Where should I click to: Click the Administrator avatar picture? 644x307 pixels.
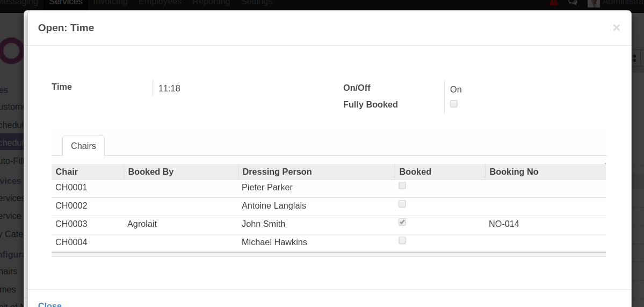click(594, 3)
